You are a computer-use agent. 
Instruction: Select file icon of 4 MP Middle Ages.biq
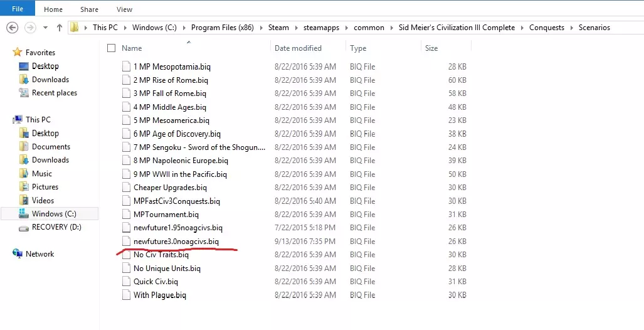(126, 107)
